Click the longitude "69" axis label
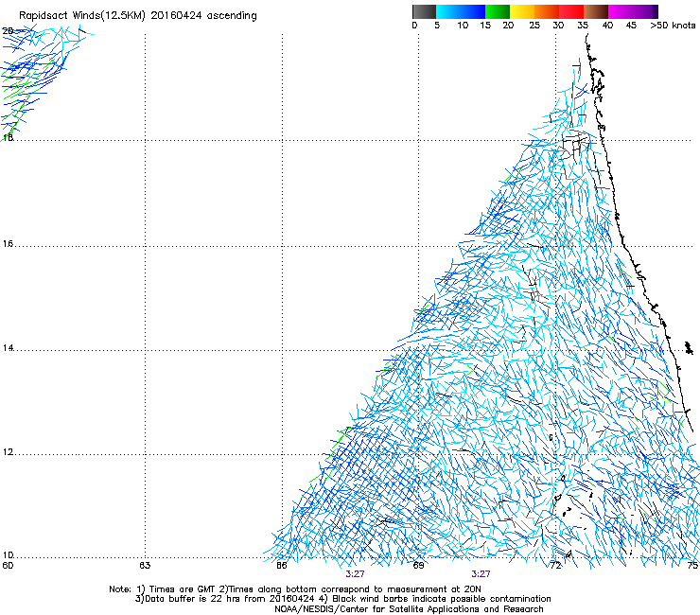700x615 pixels. [418, 566]
